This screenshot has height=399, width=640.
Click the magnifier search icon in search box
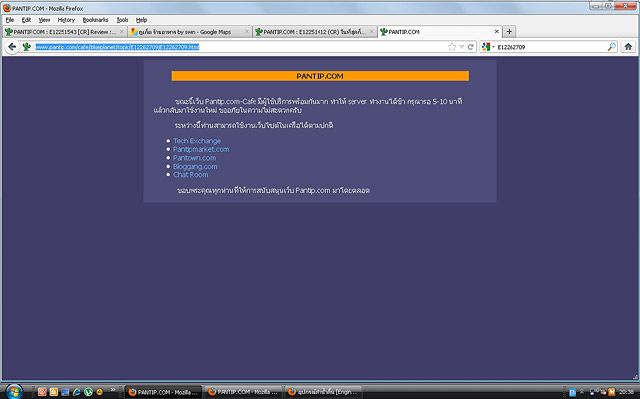point(611,47)
